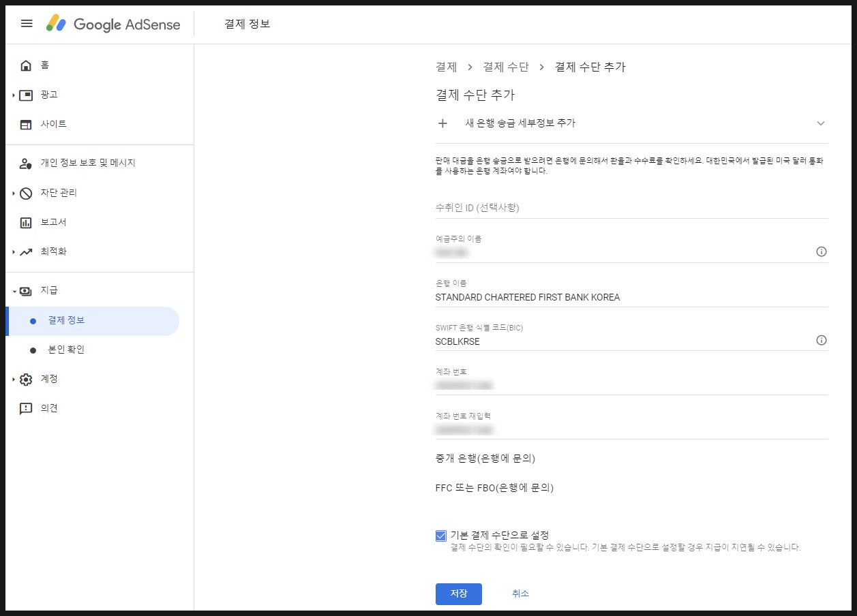Viewport: 857px width, 616px height.
Task: Click info icon beside 예금주의 이름 field
Action: [x=822, y=251]
